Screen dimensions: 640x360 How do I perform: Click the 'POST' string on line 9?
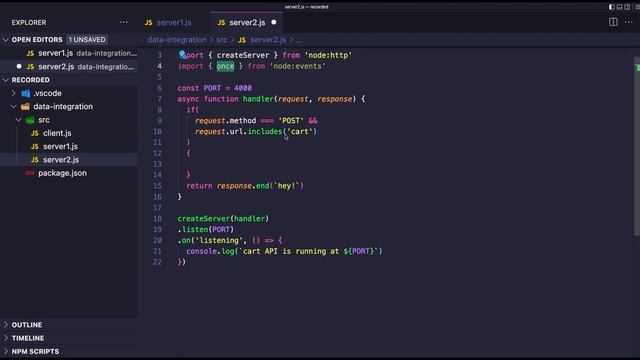291,120
